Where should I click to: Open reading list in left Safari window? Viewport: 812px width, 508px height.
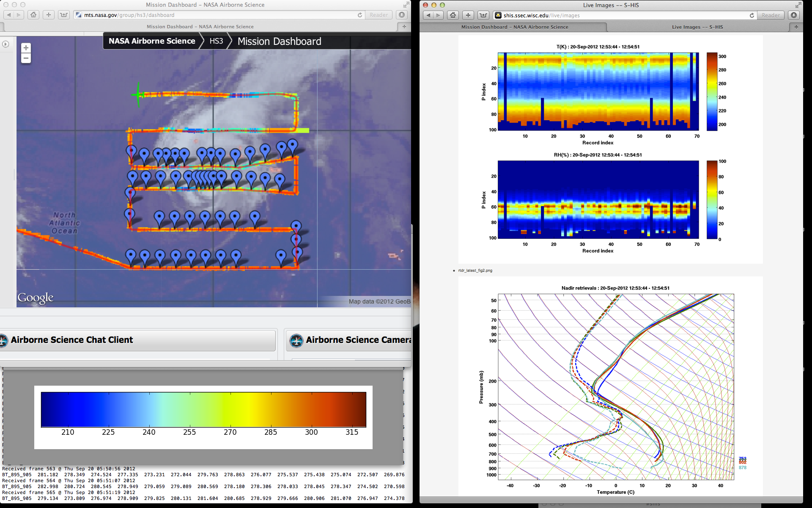click(64, 15)
